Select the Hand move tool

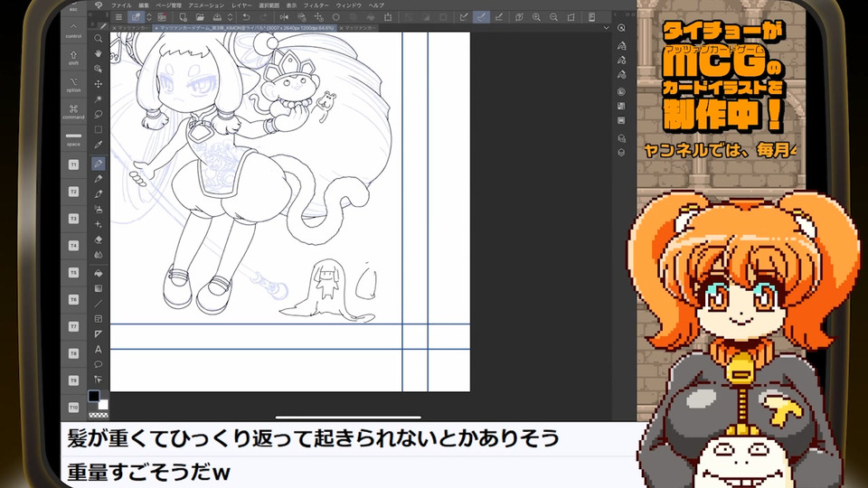(x=98, y=53)
